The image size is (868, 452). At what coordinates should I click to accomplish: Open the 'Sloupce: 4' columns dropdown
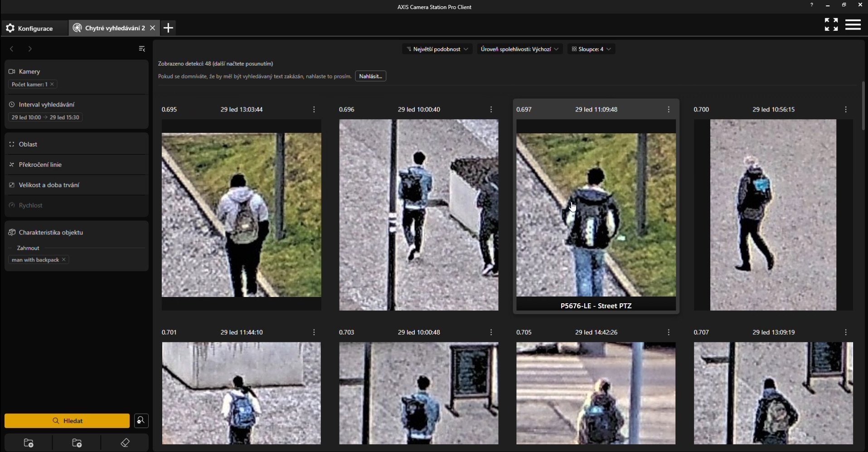pyautogui.click(x=591, y=49)
